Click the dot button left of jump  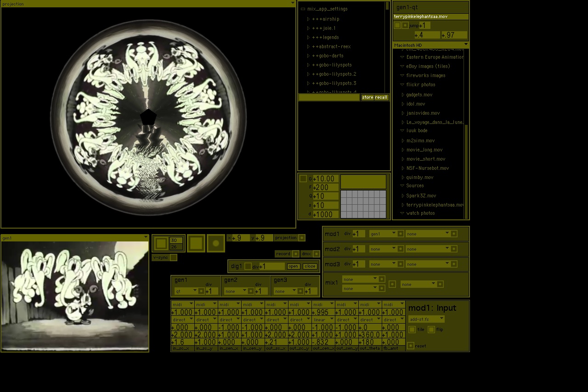[405, 25]
